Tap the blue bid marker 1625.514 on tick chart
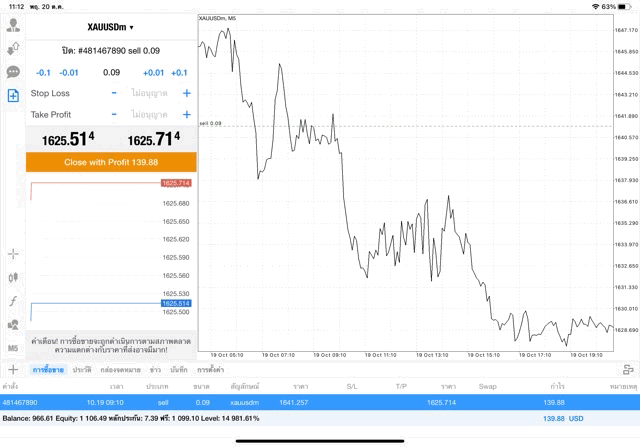 (x=176, y=303)
